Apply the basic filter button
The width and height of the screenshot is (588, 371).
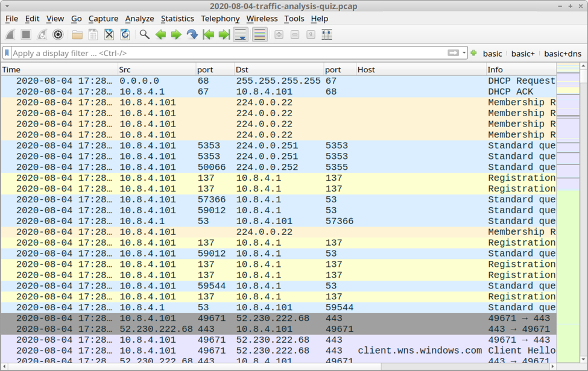[x=492, y=54]
